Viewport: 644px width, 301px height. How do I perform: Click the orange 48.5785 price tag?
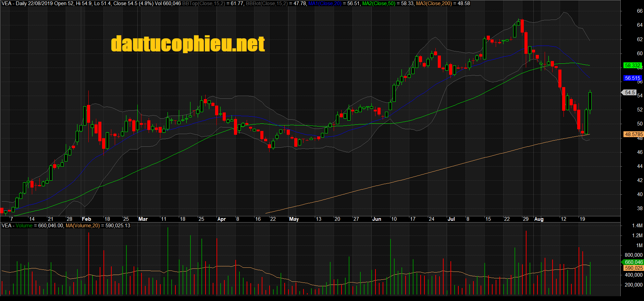pos(633,134)
